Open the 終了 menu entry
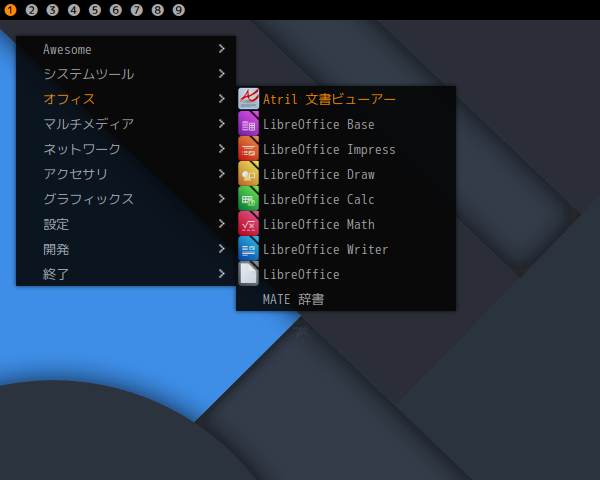The image size is (600, 480). pos(126,274)
